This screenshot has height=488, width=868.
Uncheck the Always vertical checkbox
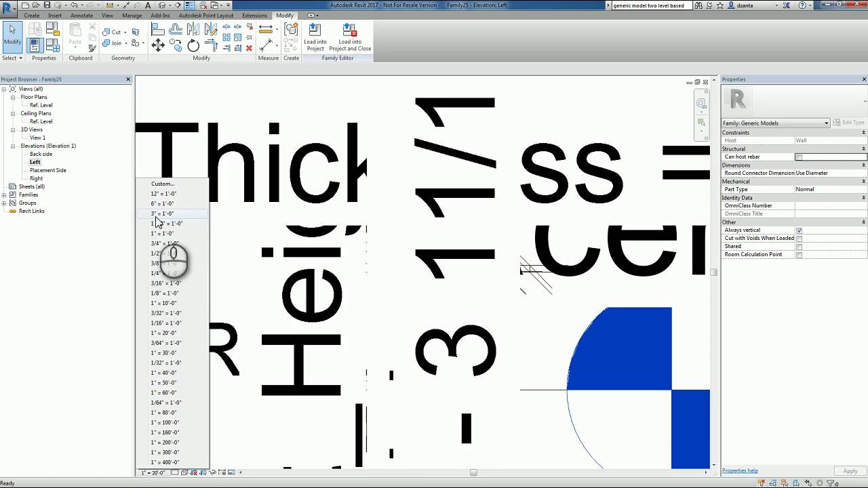(x=799, y=230)
